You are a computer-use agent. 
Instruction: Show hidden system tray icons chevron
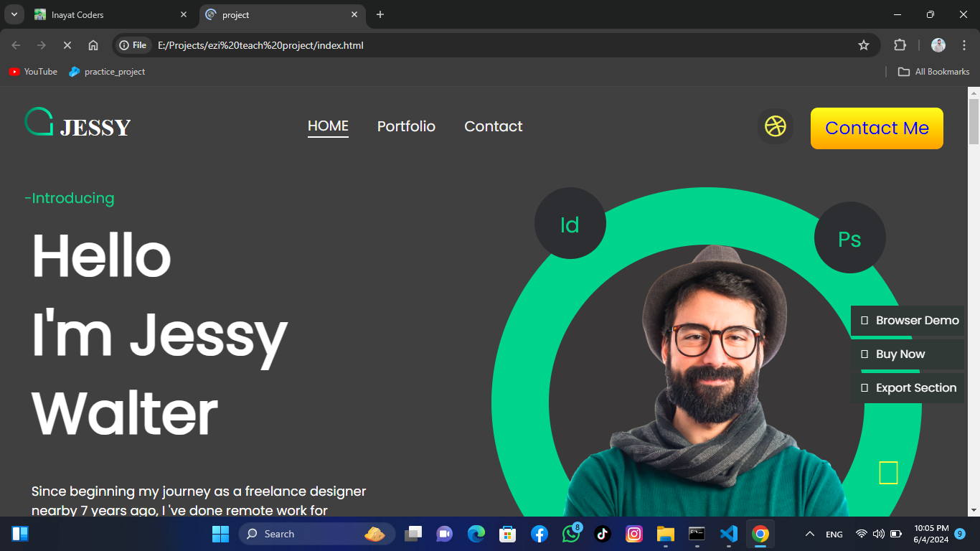coord(810,534)
